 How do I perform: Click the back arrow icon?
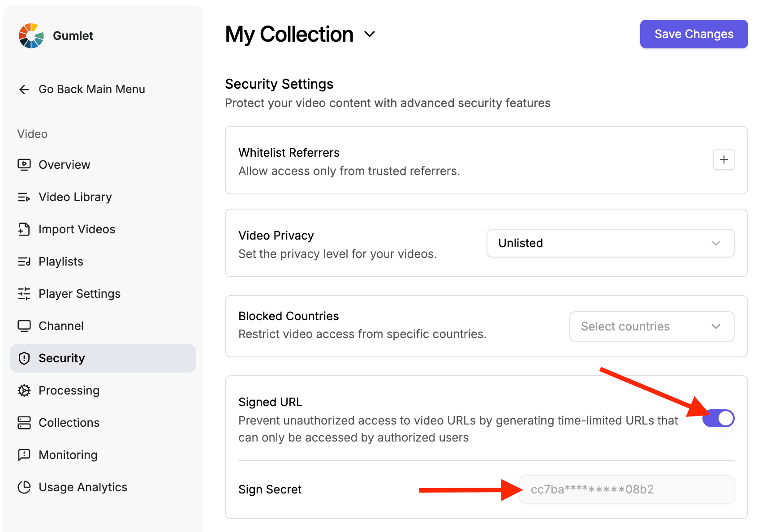(x=24, y=90)
